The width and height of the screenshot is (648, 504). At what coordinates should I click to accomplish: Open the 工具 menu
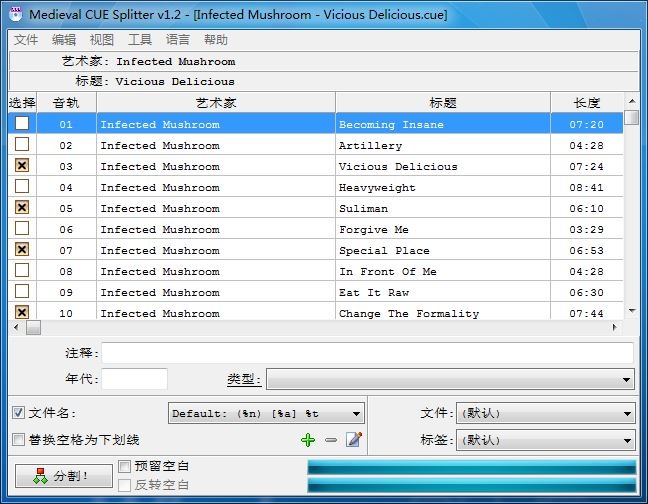click(140, 40)
